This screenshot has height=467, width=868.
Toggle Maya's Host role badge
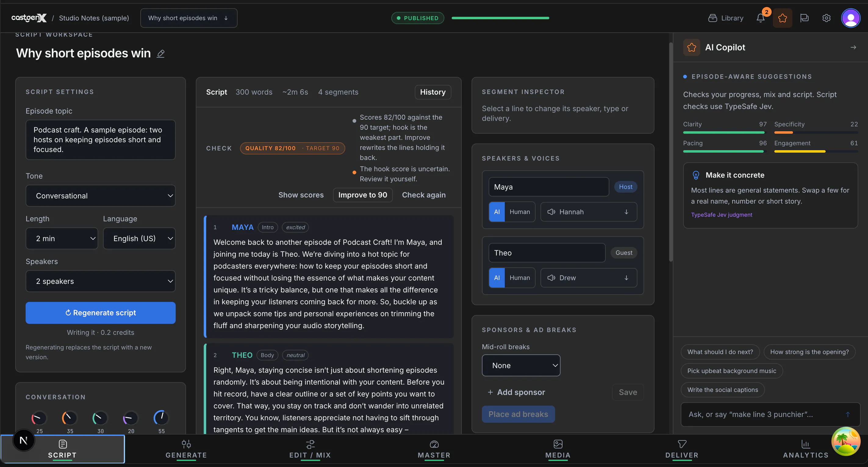[x=626, y=187]
